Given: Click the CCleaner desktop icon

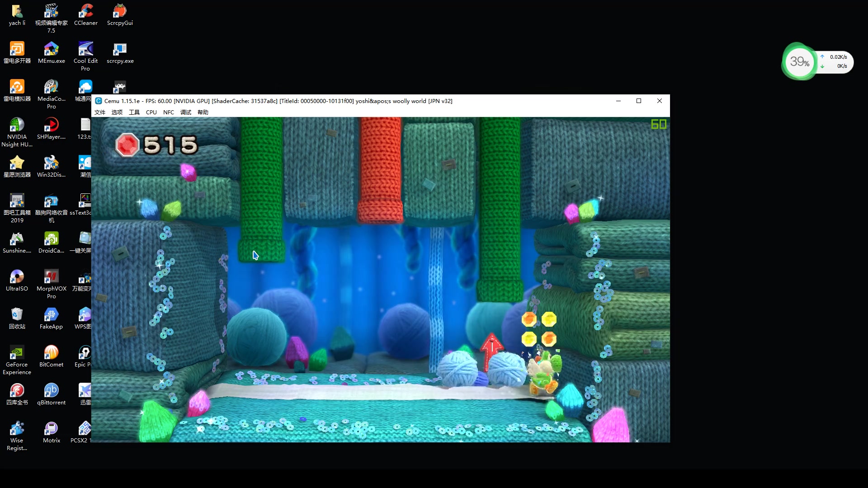Looking at the screenshot, I should [x=85, y=11].
